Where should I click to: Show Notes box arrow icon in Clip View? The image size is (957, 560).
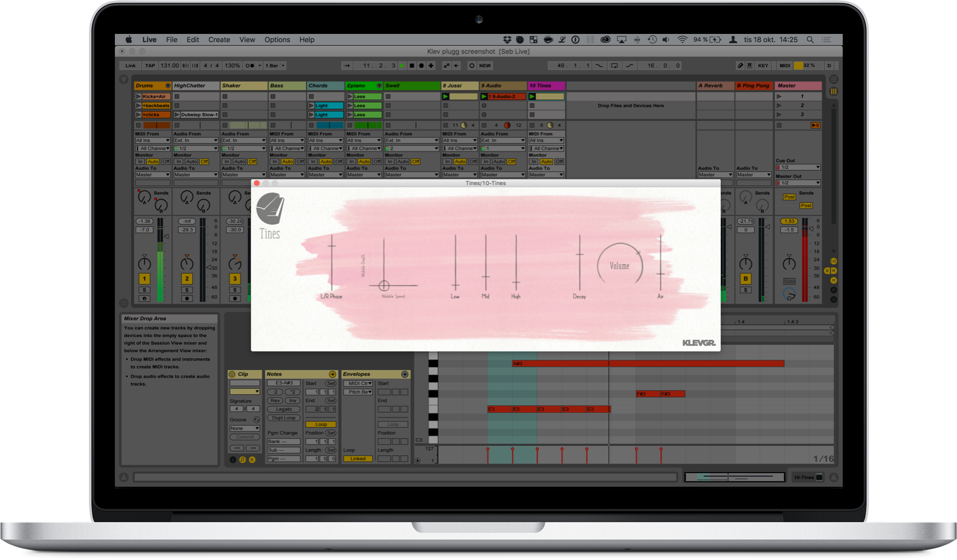[332, 375]
